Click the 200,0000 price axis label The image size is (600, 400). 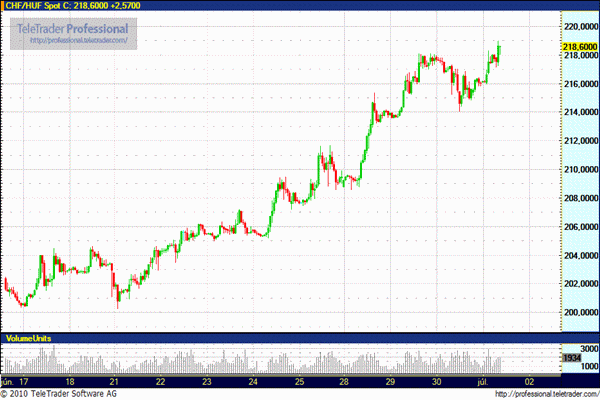[x=581, y=312]
